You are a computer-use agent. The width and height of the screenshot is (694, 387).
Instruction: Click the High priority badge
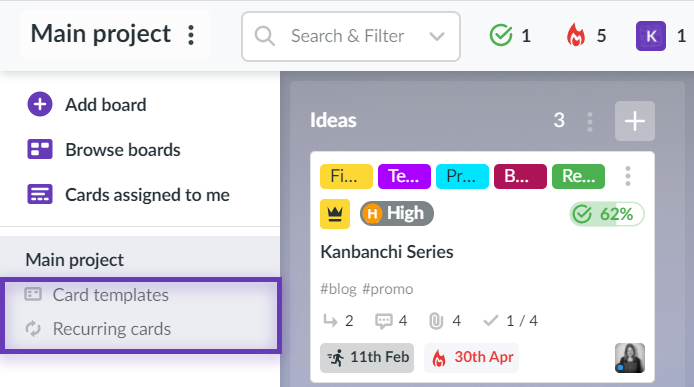click(397, 214)
